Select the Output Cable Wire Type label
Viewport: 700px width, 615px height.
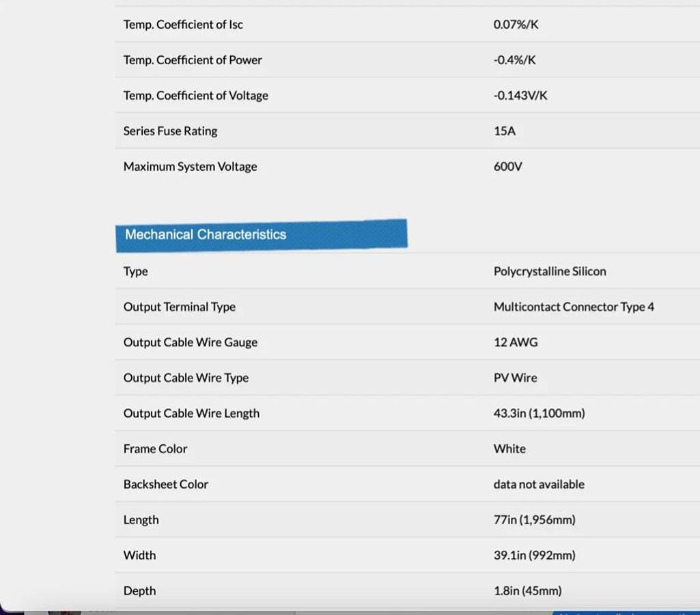[186, 378]
